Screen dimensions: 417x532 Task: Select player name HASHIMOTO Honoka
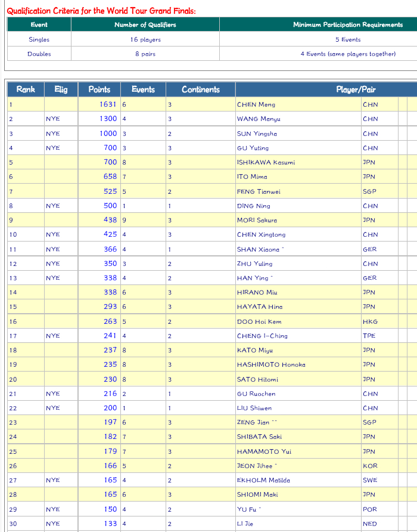pos(271,365)
